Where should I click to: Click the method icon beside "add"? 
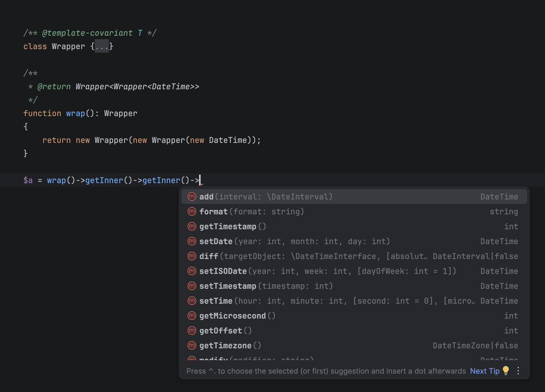click(192, 196)
